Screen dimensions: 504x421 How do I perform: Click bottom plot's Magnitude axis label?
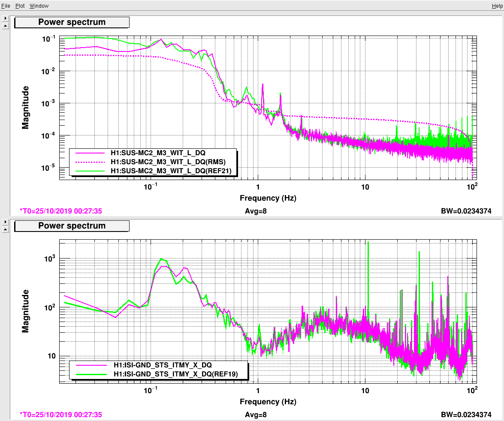(25, 311)
